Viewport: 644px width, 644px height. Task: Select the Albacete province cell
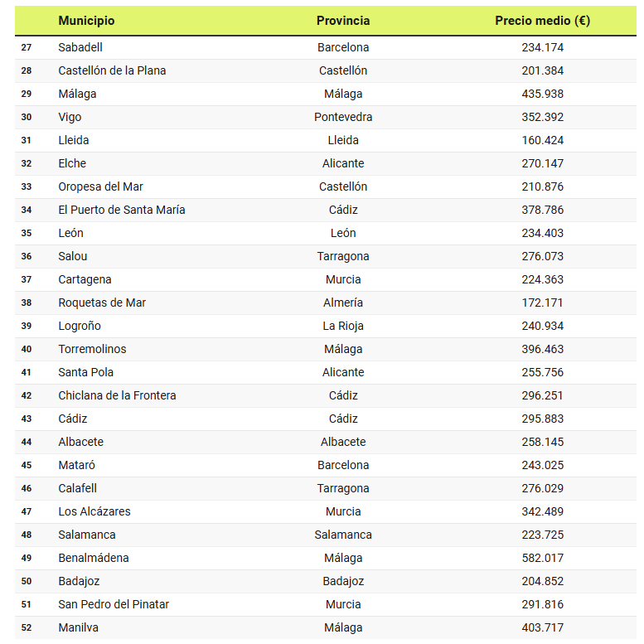click(343, 442)
